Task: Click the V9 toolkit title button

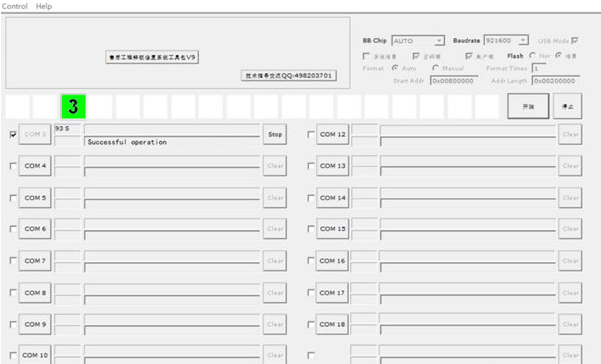Action: point(152,57)
